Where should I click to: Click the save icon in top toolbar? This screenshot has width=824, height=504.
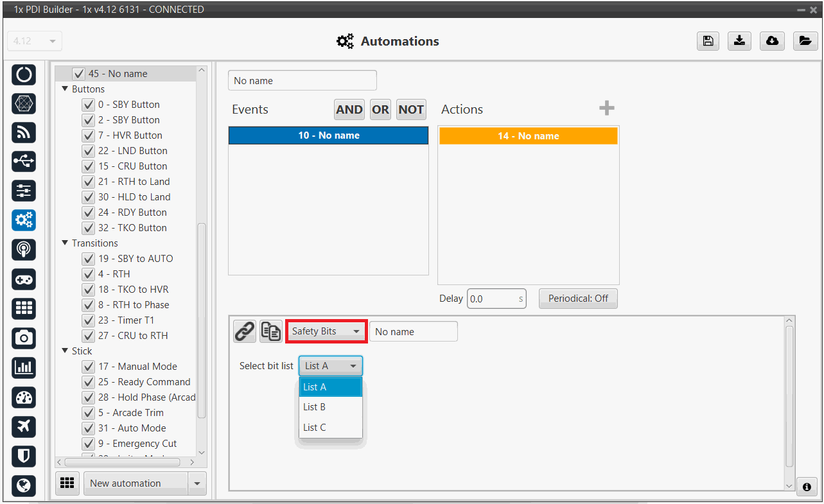click(x=708, y=41)
